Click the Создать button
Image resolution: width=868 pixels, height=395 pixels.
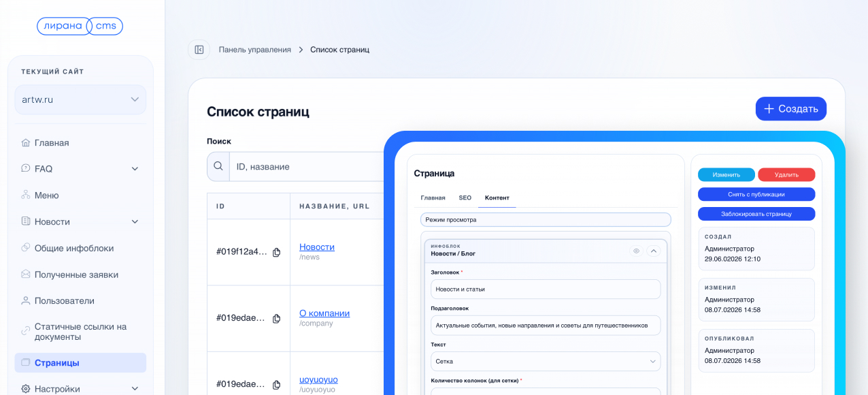[x=791, y=109]
